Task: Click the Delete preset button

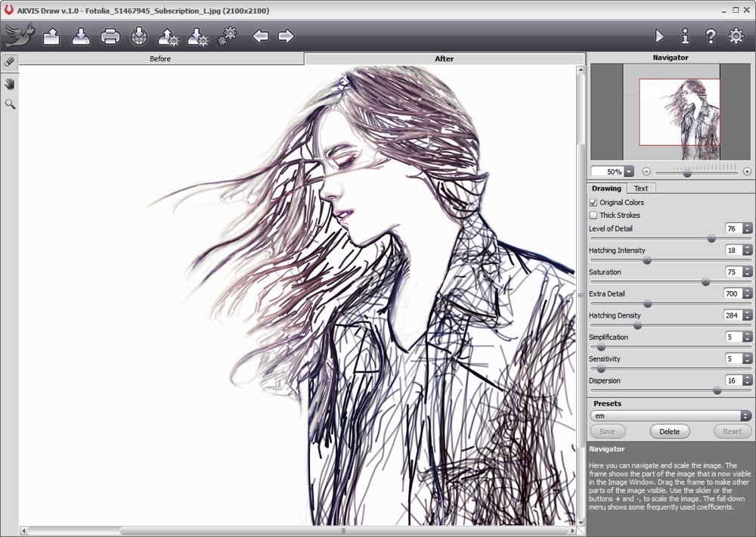Action: (x=669, y=431)
